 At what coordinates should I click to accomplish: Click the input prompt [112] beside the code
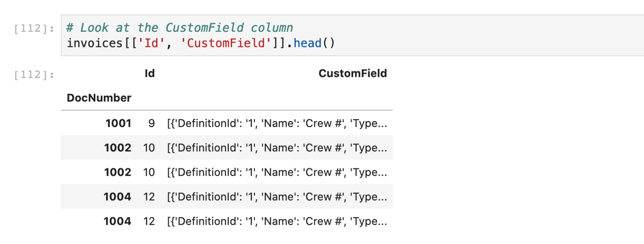click(x=34, y=29)
